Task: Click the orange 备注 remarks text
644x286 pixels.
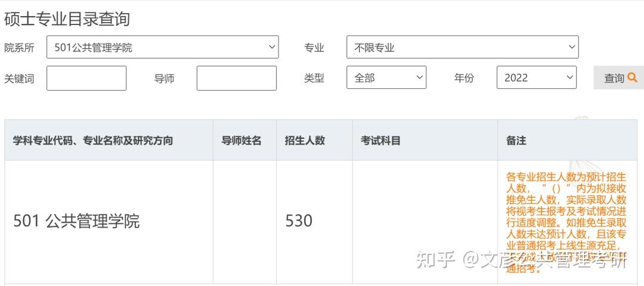Action: click(x=566, y=223)
